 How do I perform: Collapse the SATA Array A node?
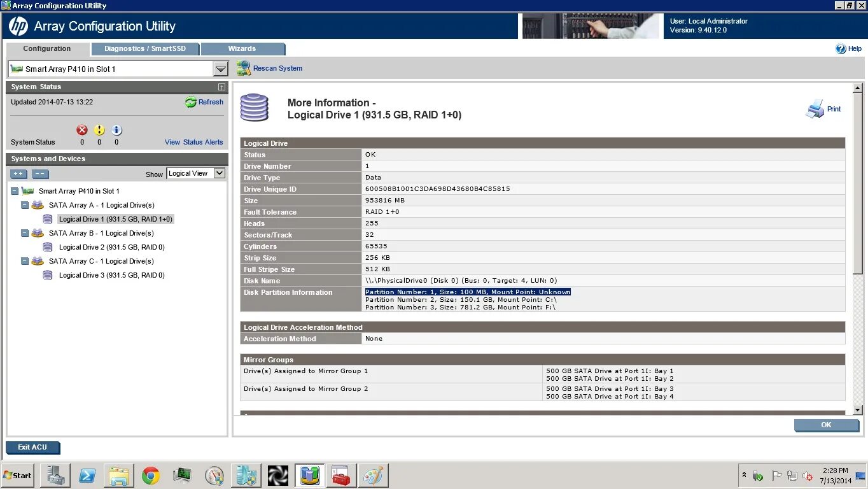click(25, 205)
